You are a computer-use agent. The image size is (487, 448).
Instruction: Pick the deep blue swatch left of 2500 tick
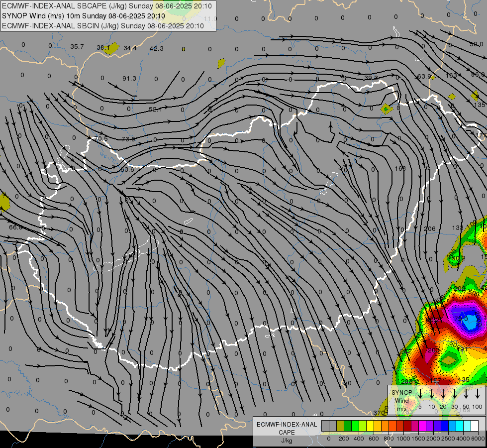[x=445, y=426]
